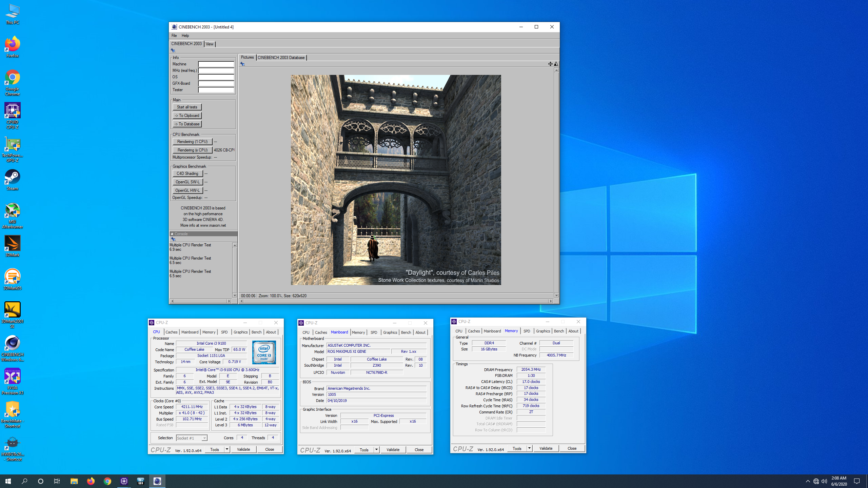The width and height of the screenshot is (868, 488).
Task: Launch 3DMark2001 SE desktop icon
Action: pyautogui.click(x=12, y=315)
